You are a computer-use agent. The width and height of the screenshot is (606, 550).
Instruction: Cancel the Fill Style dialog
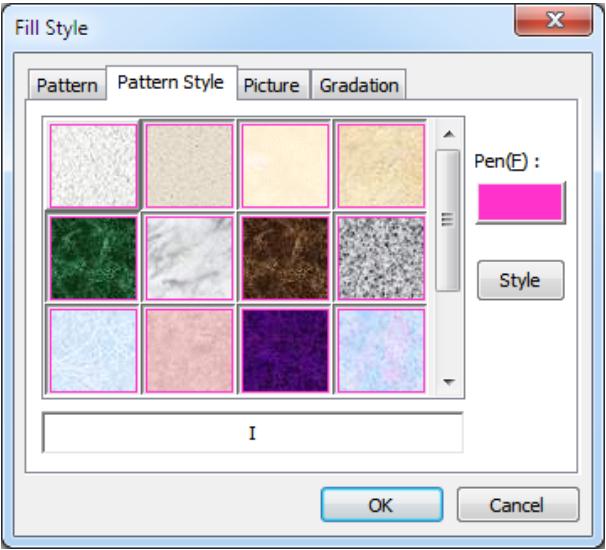click(518, 506)
